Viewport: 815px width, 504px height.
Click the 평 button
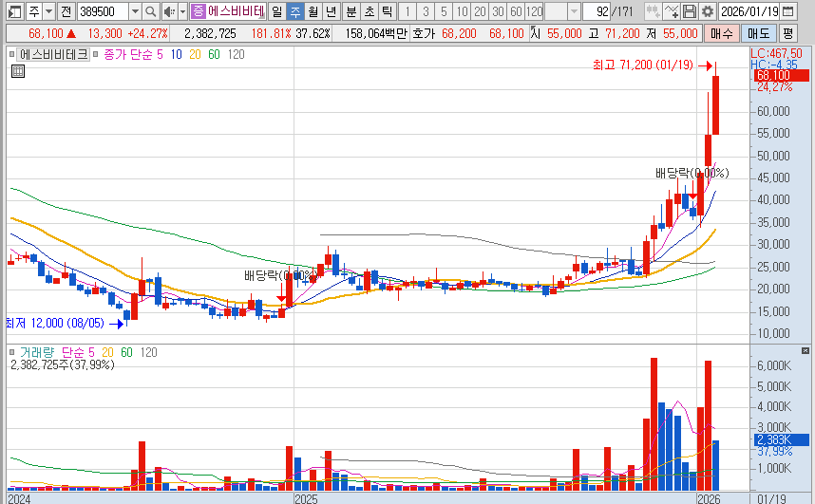pos(788,33)
